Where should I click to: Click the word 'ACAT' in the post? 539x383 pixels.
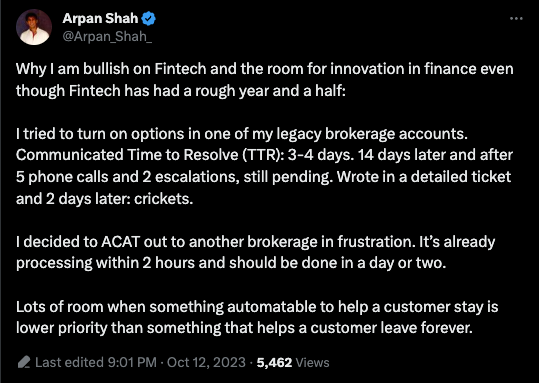120,242
